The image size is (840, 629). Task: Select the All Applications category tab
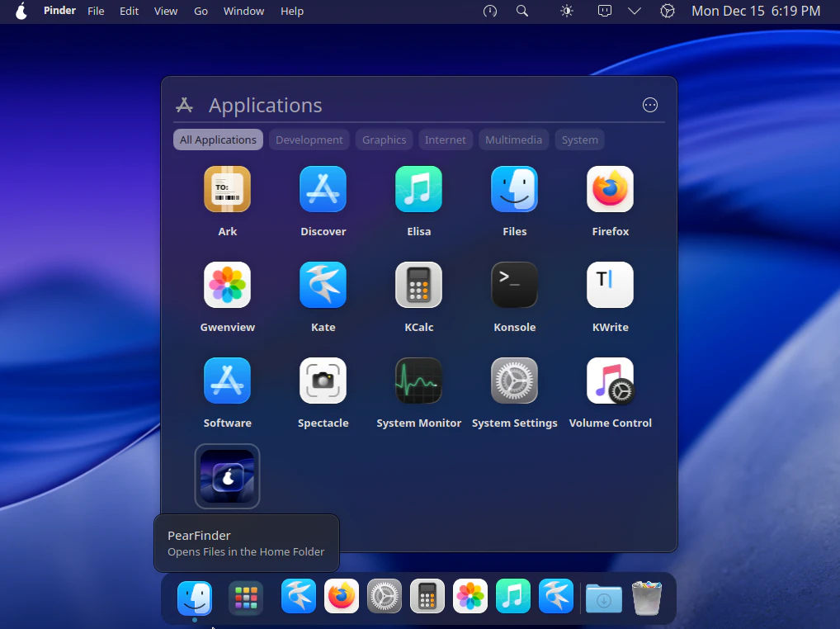(x=218, y=140)
